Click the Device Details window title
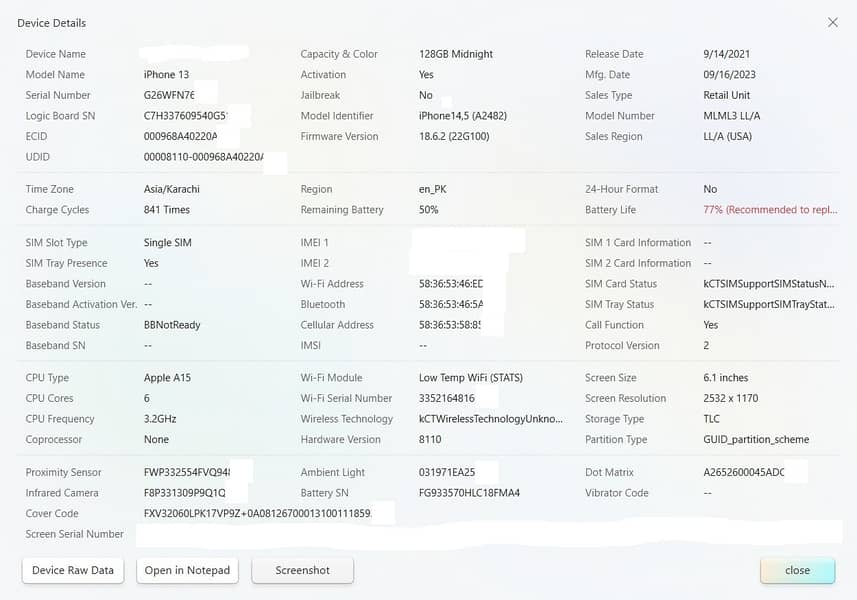This screenshot has height=600, width=857. [51, 23]
